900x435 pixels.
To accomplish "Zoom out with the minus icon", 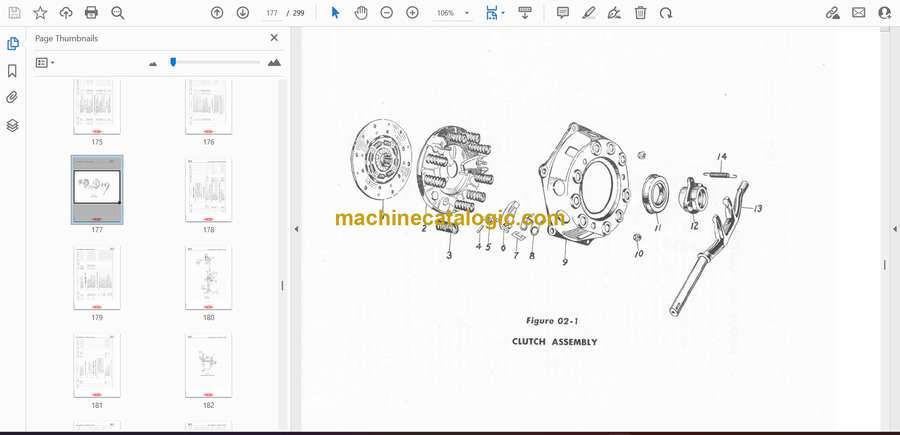I will (387, 13).
